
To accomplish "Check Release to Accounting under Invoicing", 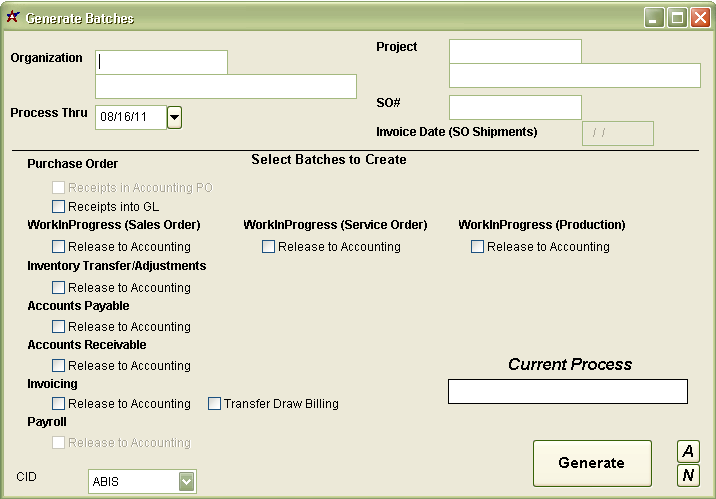I will (58, 404).
